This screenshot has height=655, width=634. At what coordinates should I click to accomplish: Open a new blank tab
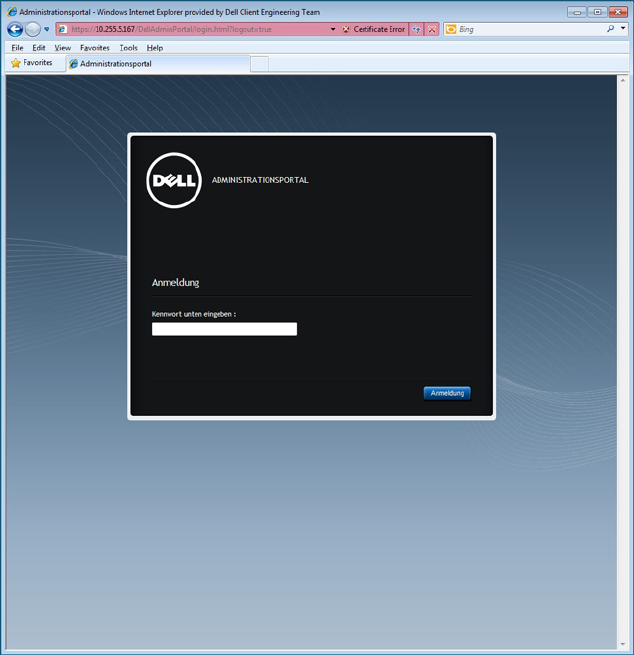(x=259, y=64)
